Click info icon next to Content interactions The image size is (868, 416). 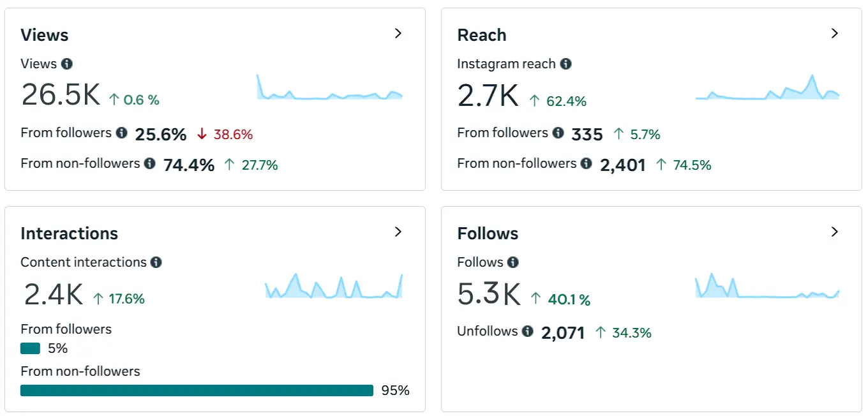tap(156, 262)
